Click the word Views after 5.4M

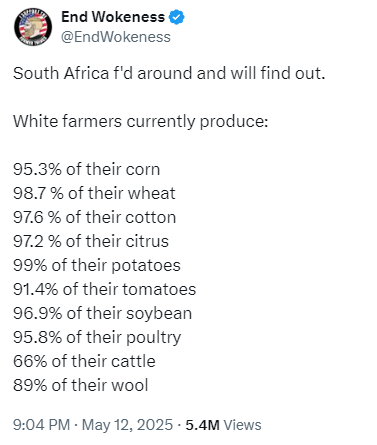242,425
